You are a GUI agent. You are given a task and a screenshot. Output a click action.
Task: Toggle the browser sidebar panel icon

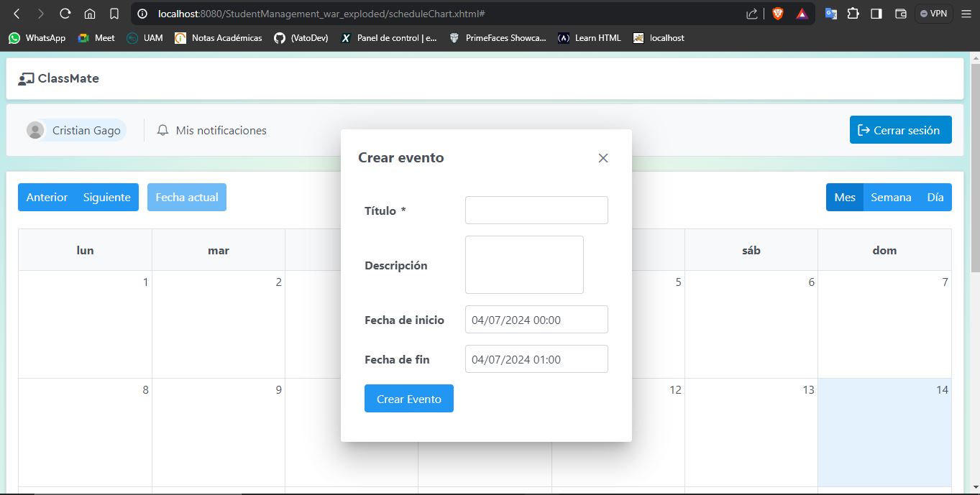pos(876,14)
